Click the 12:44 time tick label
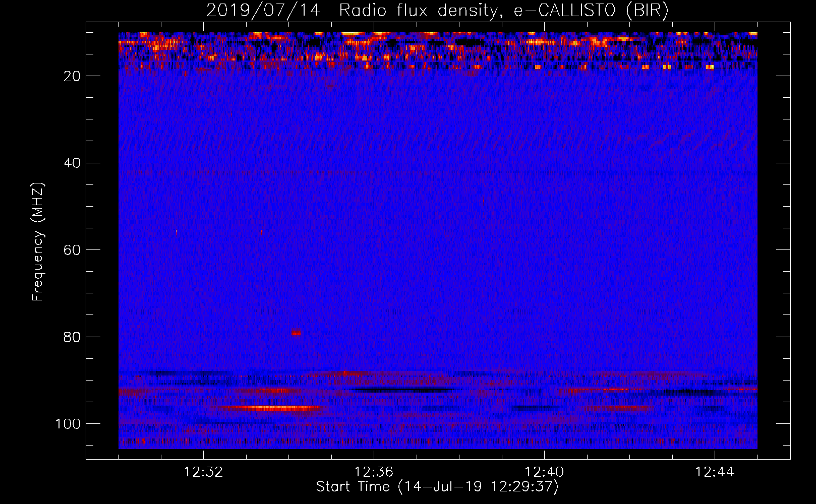816x504 pixels. point(715,472)
